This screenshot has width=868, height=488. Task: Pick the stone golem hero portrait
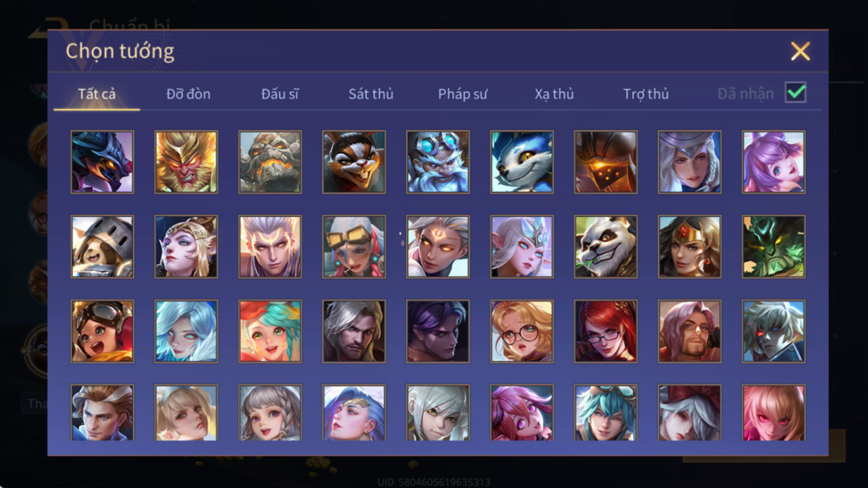click(x=270, y=162)
